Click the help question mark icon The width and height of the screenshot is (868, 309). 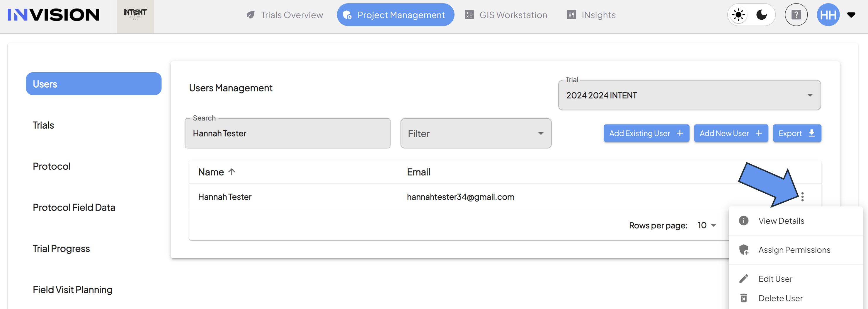796,15
